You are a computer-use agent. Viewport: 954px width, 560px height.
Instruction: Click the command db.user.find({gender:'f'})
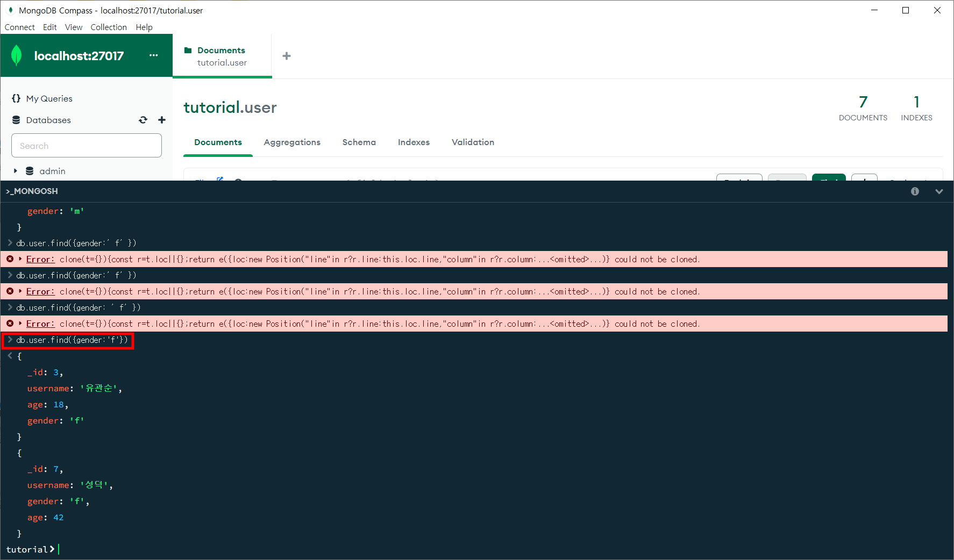[x=72, y=340]
